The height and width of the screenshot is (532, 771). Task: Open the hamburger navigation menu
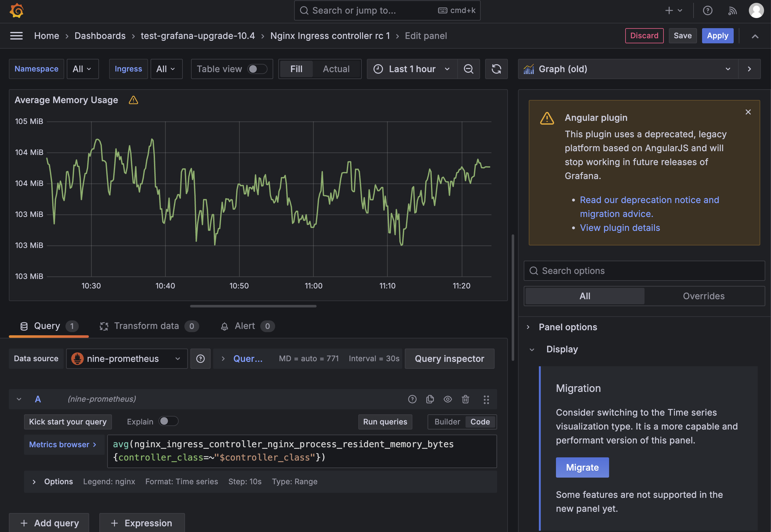16,36
